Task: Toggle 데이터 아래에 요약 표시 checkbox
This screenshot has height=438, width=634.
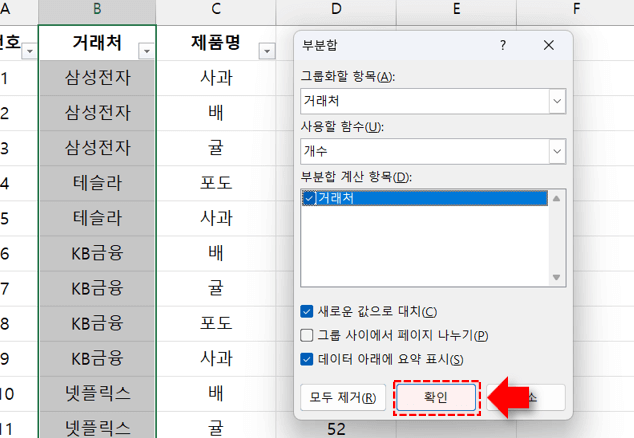Action: 308,359
